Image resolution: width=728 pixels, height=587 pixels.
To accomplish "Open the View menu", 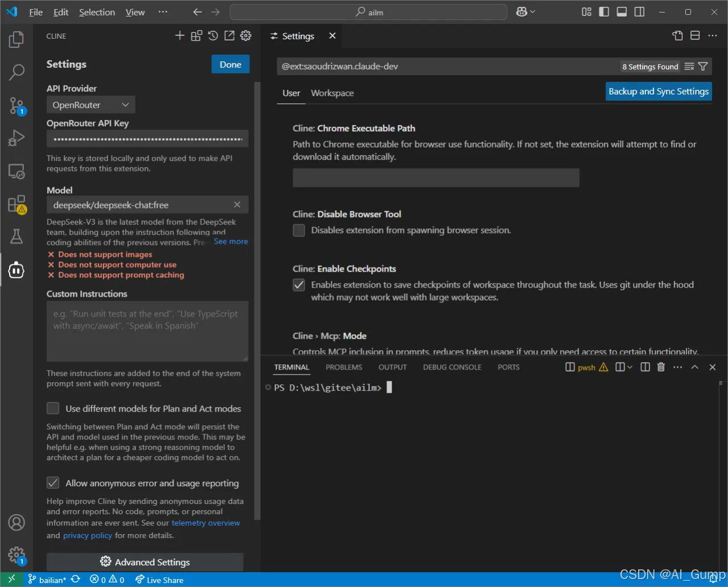I will (135, 12).
